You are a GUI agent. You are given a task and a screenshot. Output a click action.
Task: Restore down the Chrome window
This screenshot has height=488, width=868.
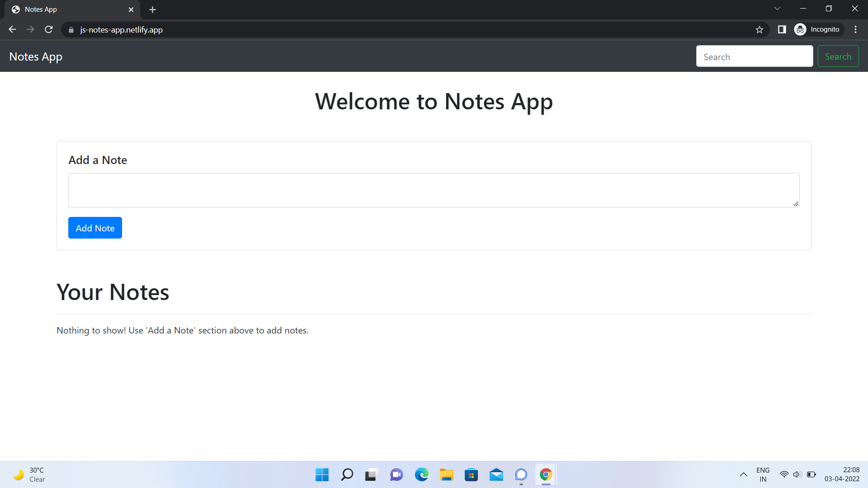pos(829,9)
